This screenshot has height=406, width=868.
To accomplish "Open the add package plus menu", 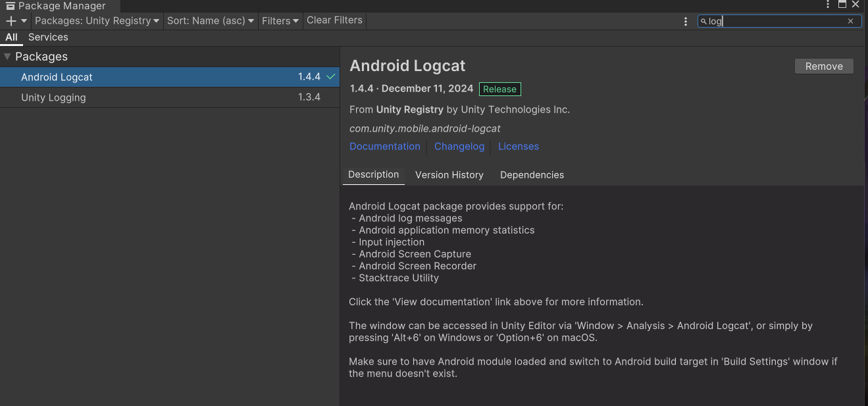I will [x=16, y=20].
